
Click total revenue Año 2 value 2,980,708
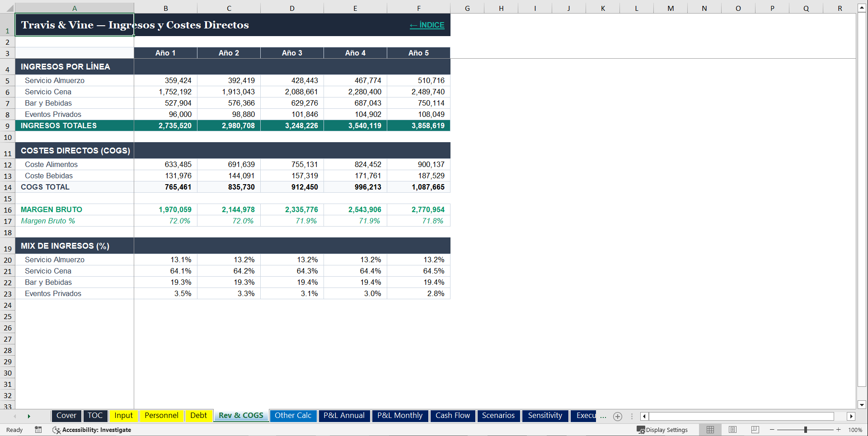point(229,125)
